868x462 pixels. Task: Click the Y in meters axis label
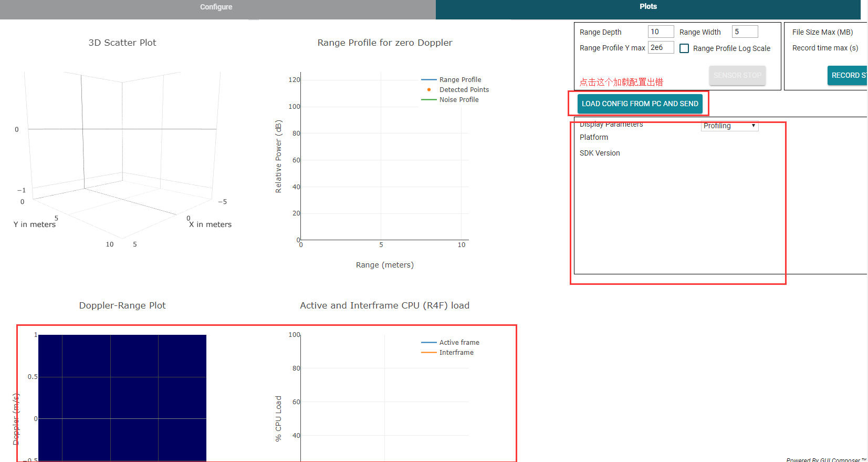[35, 224]
